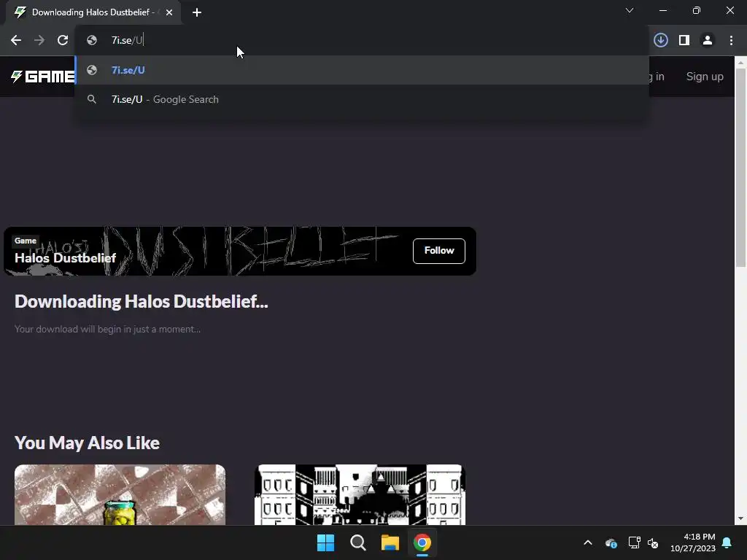Image resolution: width=747 pixels, height=560 pixels.
Task: Open a new tab with the plus icon
Action: tap(197, 12)
